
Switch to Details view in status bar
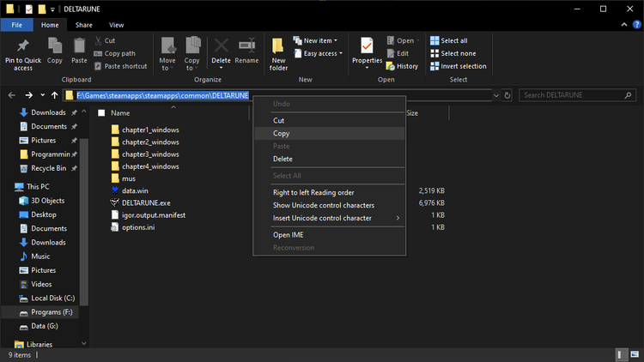(x=622, y=354)
